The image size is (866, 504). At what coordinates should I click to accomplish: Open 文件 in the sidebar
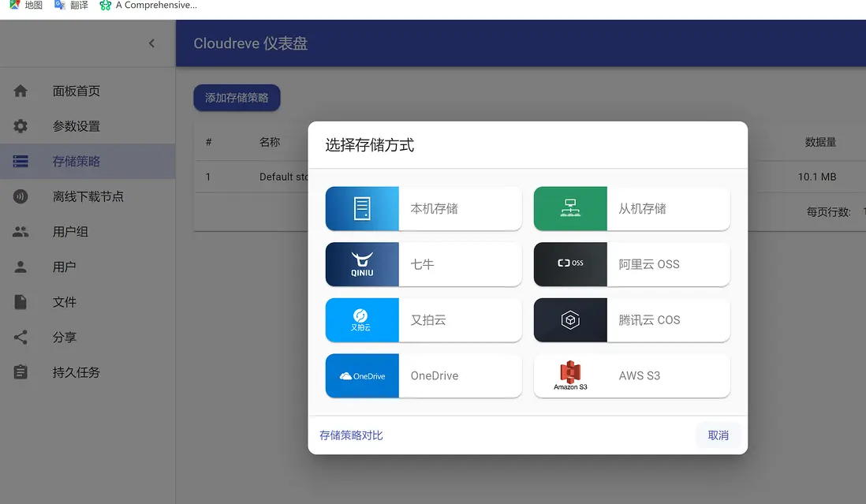[88, 302]
